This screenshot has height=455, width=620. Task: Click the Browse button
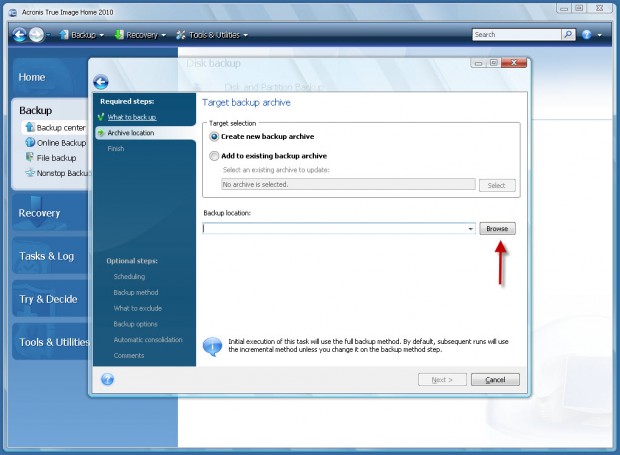point(497,228)
